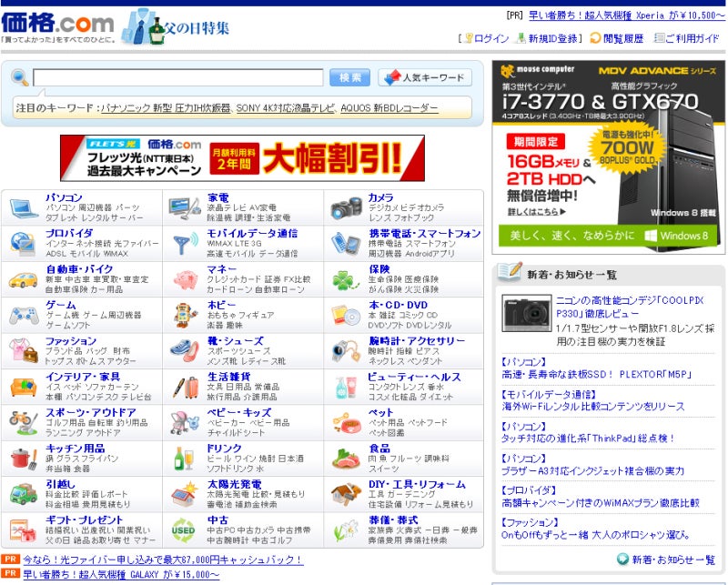Open the 海外Wi-Fiレンタル比較 news link
This screenshot has width=728, height=585.
(x=593, y=407)
